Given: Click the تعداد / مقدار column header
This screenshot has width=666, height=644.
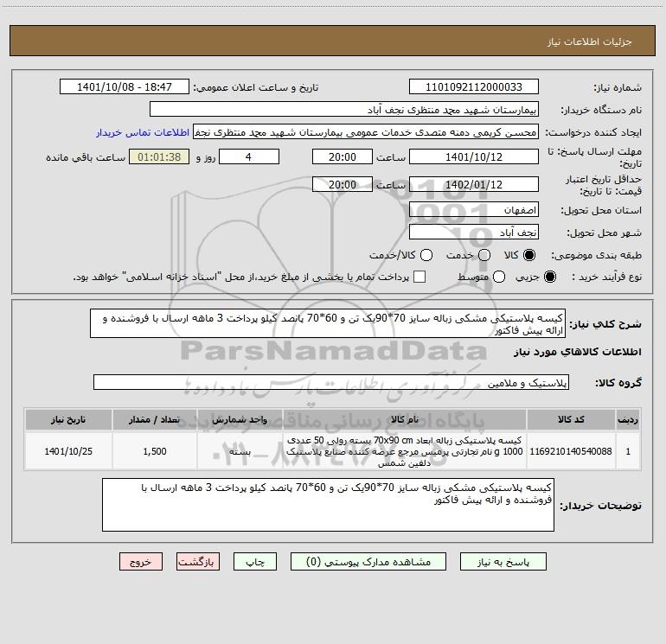Looking at the screenshot, I should (x=155, y=419).
